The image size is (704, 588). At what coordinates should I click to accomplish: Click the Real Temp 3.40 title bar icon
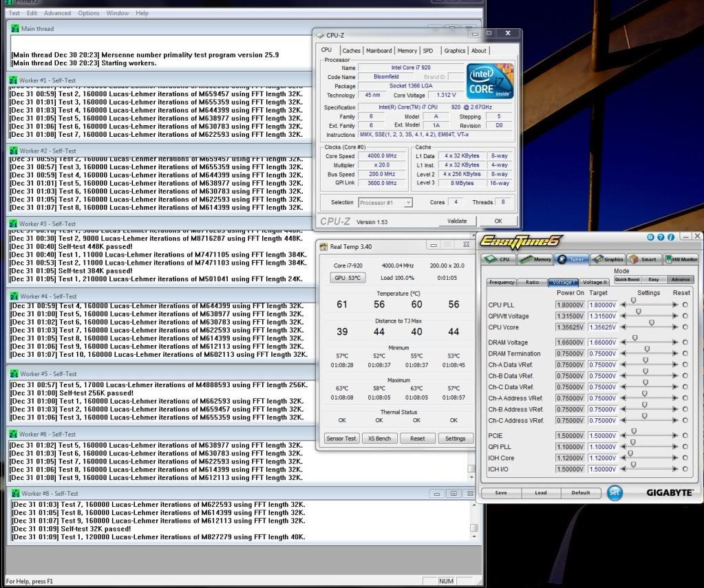[x=323, y=246]
